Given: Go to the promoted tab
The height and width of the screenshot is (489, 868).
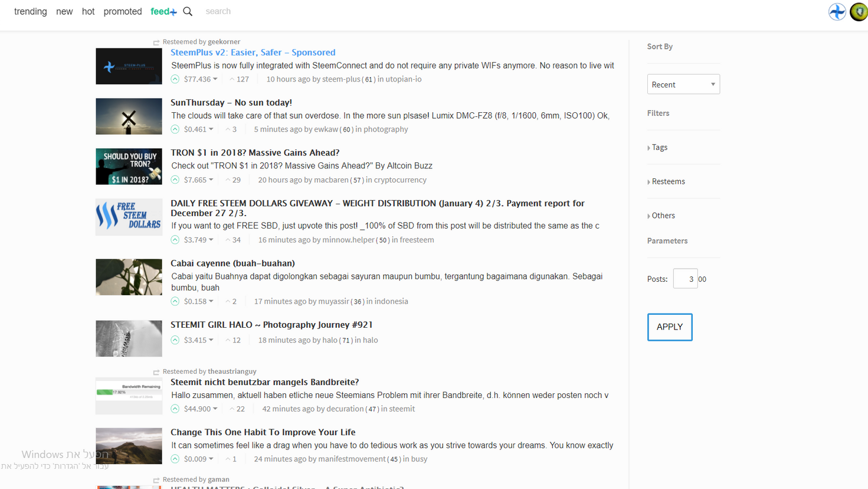Looking at the screenshot, I should [x=123, y=11].
